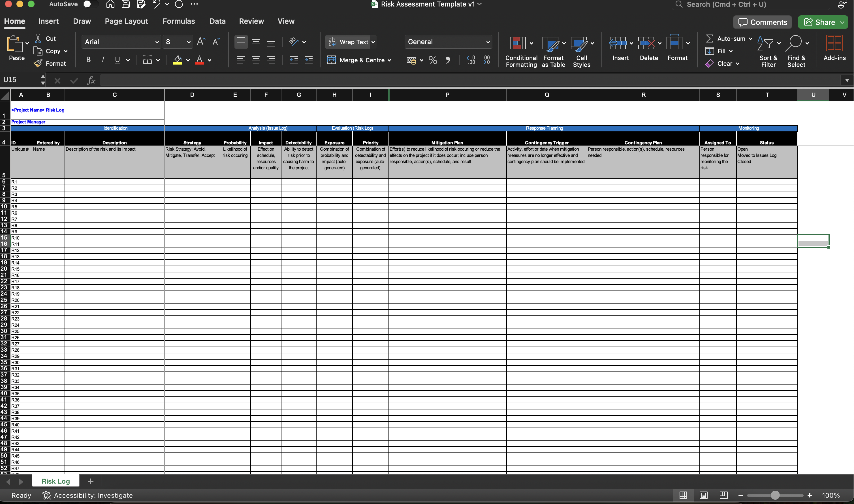This screenshot has height=504, width=854.
Task: Open the Add-ins icon
Action: pyautogui.click(x=834, y=44)
